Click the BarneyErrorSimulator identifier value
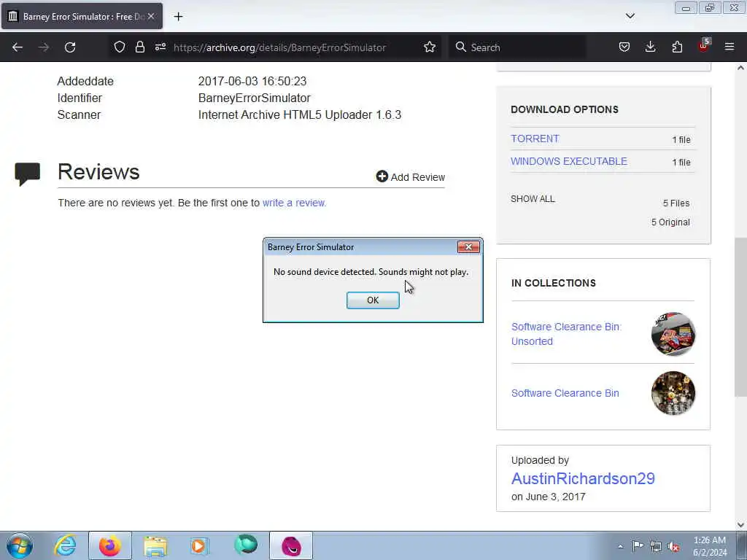This screenshot has height=560, width=747. (x=255, y=98)
